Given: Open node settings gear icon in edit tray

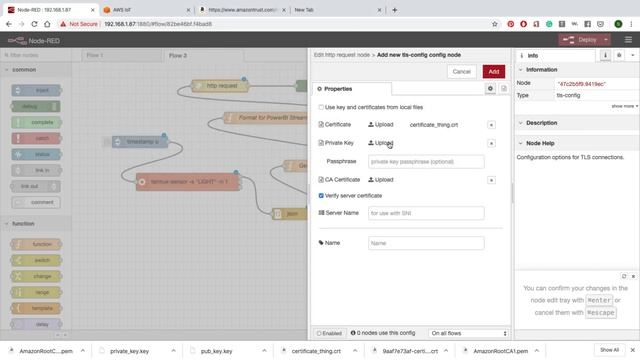Looking at the screenshot, I should [x=490, y=89].
